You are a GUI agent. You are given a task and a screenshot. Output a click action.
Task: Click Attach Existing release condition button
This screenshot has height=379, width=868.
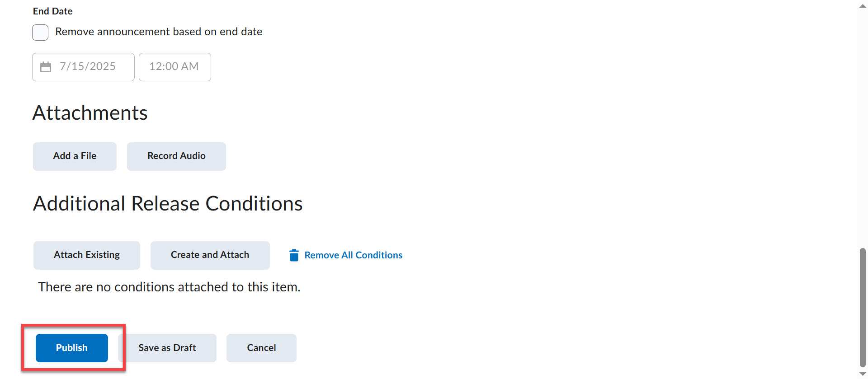[x=87, y=255]
